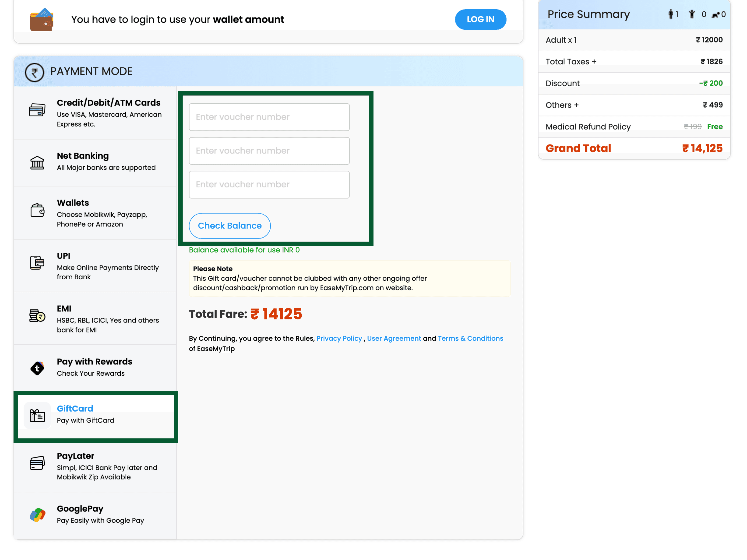The height and width of the screenshot is (560, 747).
Task: Click the Wallets icon
Action: click(37, 210)
